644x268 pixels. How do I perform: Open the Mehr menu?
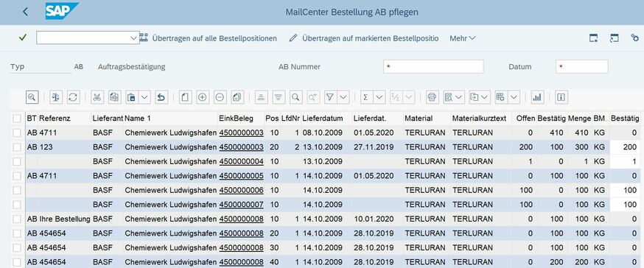pyautogui.click(x=463, y=38)
